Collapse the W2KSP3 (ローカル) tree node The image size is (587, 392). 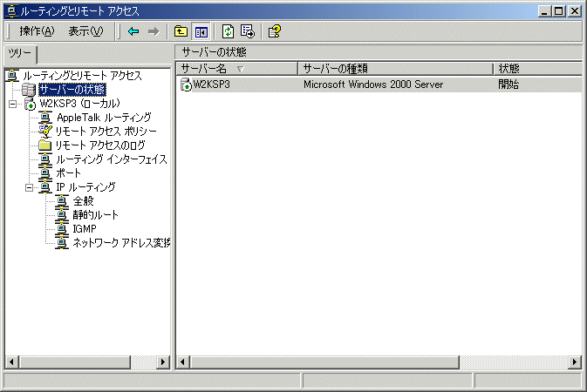point(13,104)
